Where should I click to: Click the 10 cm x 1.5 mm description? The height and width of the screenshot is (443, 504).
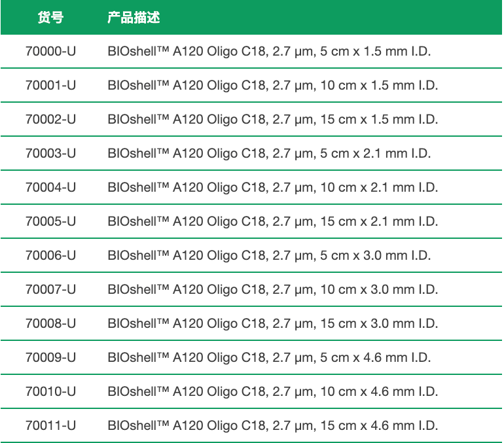[273, 86]
